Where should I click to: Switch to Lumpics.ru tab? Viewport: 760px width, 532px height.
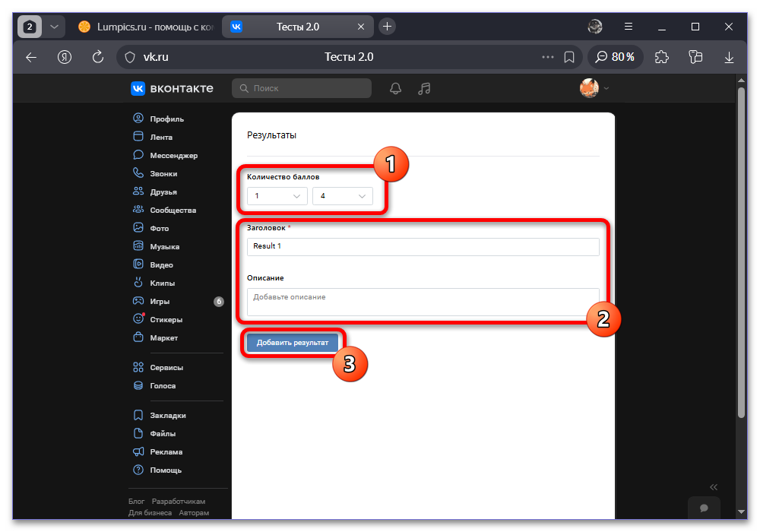click(x=147, y=27)
